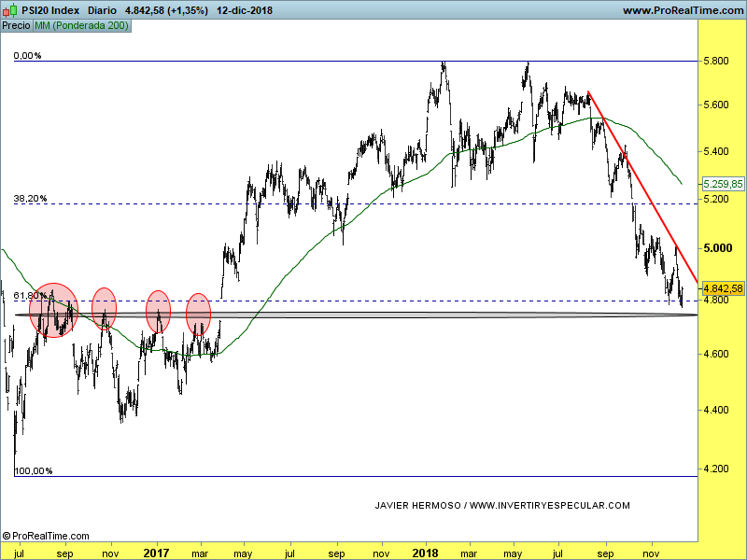
Task: Select the 38,20% Fibonacci level label
Action: click(30, 199)
